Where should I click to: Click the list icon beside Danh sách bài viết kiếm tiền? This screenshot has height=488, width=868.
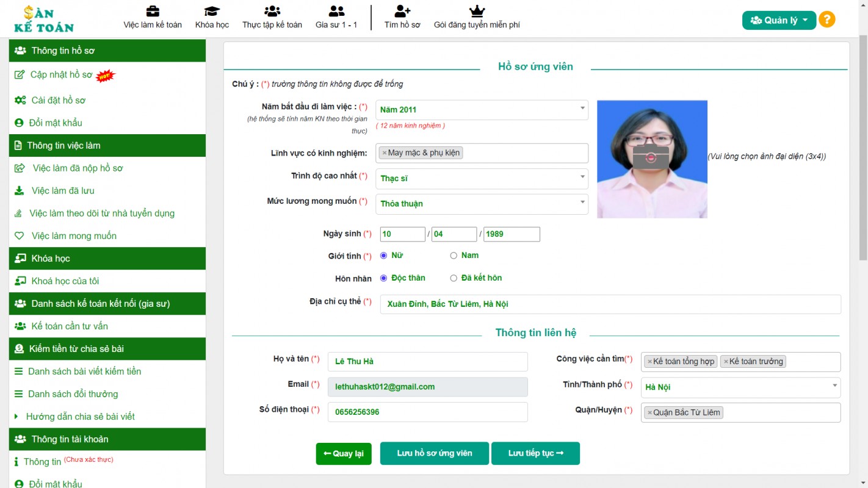pyautogui.click(x=19, y=371)
